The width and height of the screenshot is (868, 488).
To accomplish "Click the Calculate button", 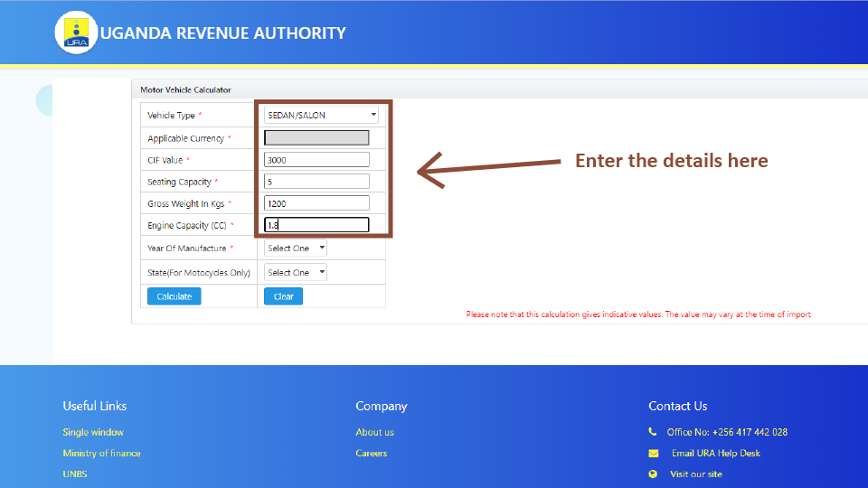I will click(x=174, y=296).
